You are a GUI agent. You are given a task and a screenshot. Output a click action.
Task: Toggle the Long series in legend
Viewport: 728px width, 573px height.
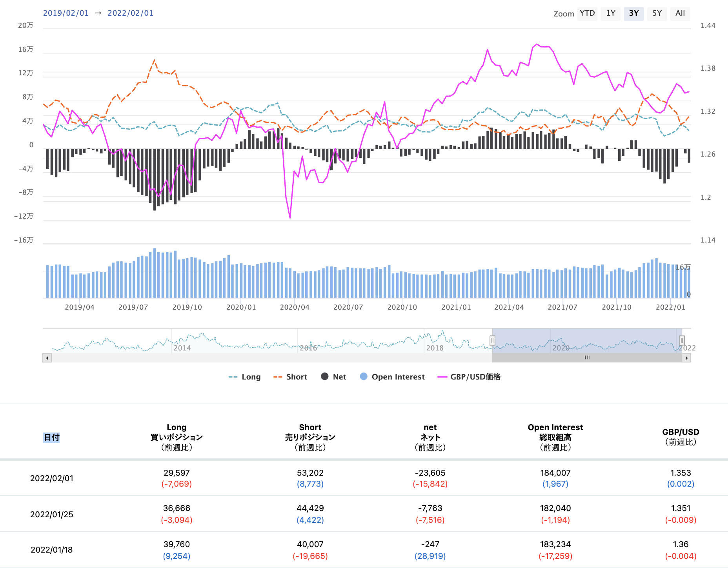245,377
